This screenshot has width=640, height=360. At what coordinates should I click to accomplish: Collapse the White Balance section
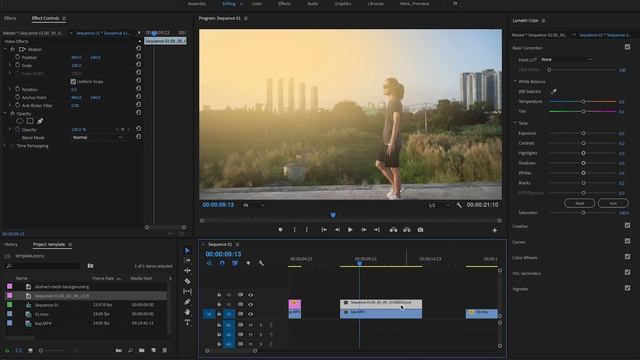pos(515,82)
